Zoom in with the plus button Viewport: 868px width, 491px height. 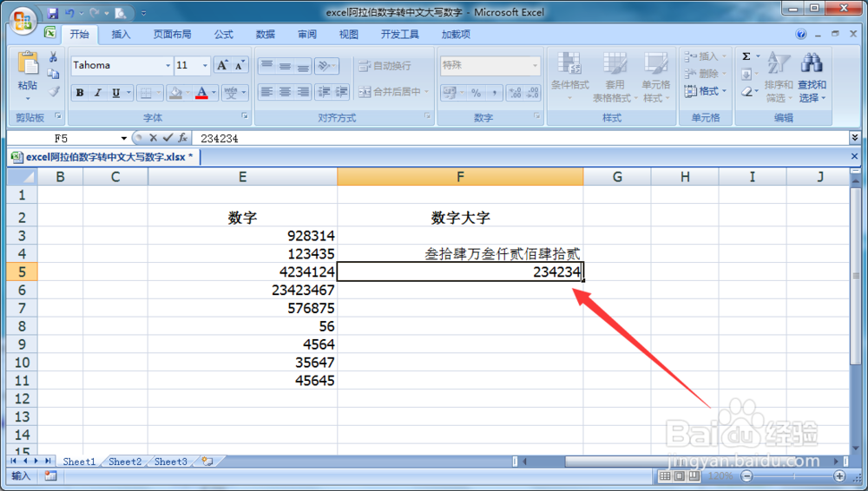tap(839, 476)
